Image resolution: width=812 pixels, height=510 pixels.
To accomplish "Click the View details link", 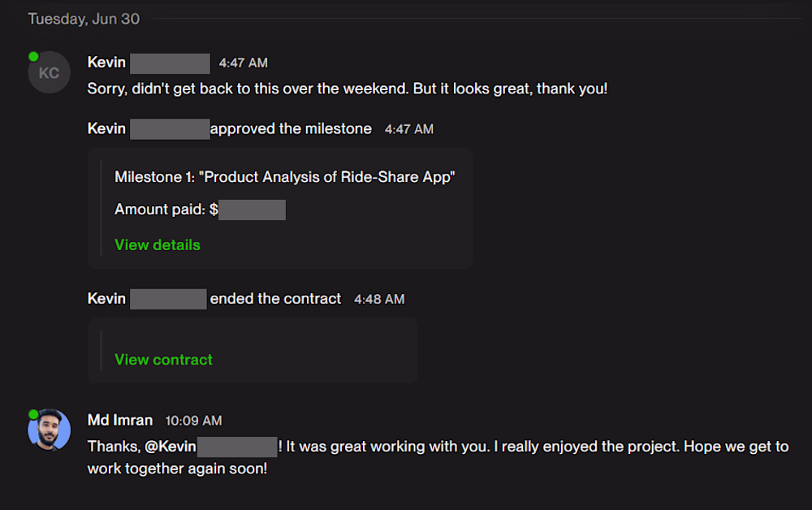I will point(158,245).
